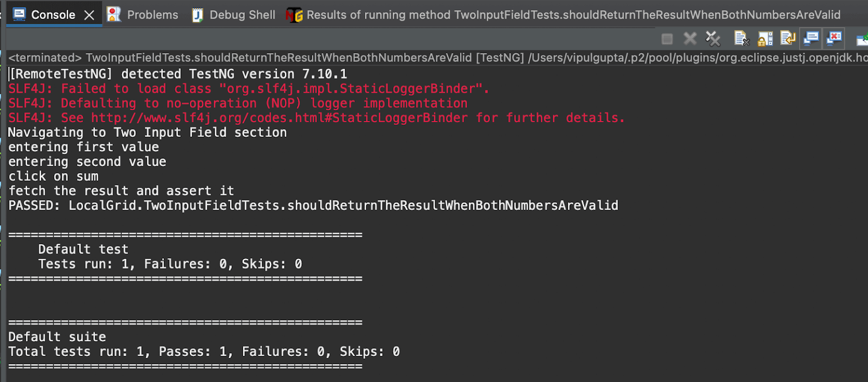Click the Problems tab icon
The width and height of the screenshot is (868, 382).
click(114, 15)
